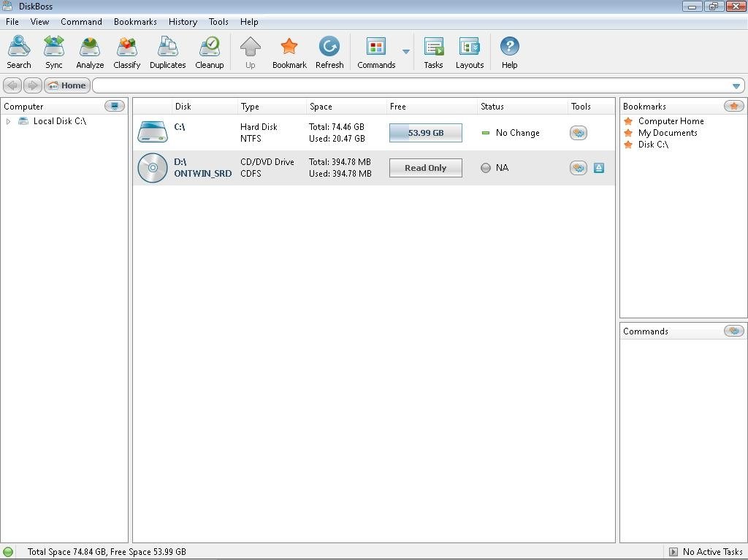748x560 pixels.
Task: Click the CD/DVD Drive type text
Action: (x=267, y=161)
